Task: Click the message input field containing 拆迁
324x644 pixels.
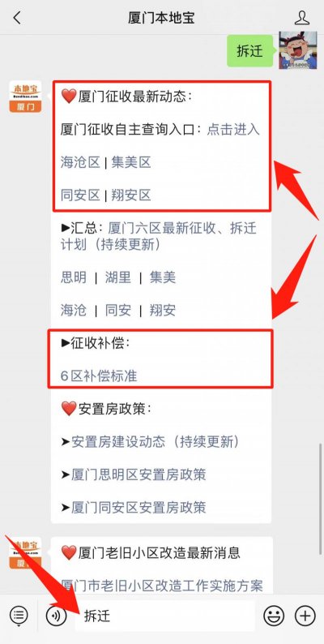Action: (x=164, y=616)
